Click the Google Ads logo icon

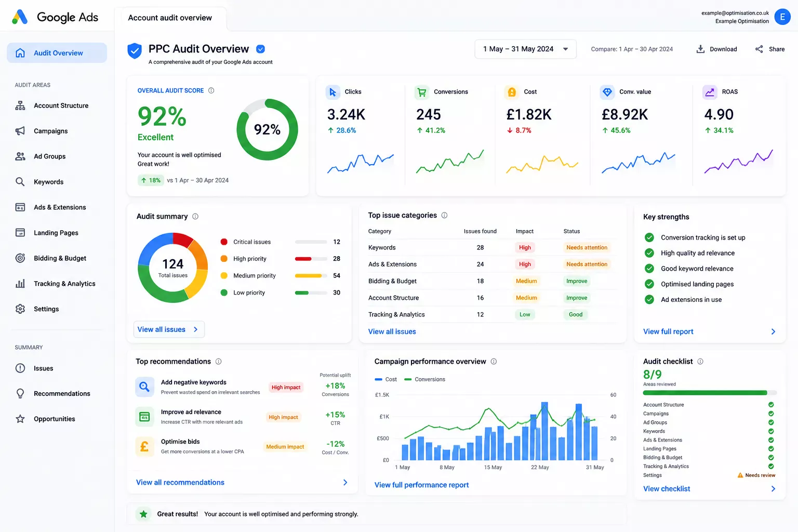pos(20,17)
